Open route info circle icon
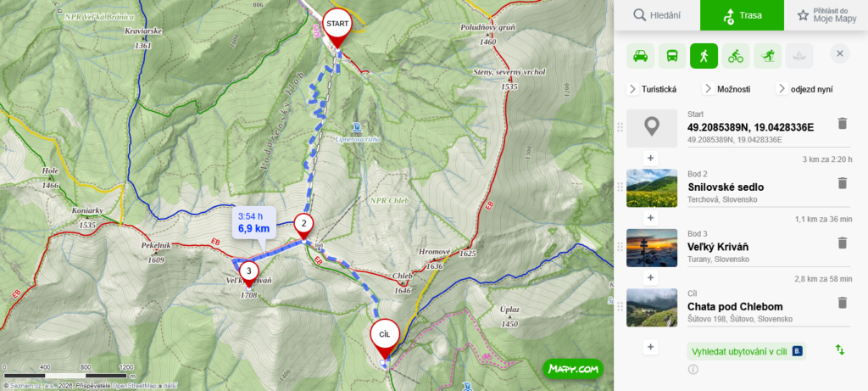Viewport: 868px width, 391px height. (x=693, y=370)
